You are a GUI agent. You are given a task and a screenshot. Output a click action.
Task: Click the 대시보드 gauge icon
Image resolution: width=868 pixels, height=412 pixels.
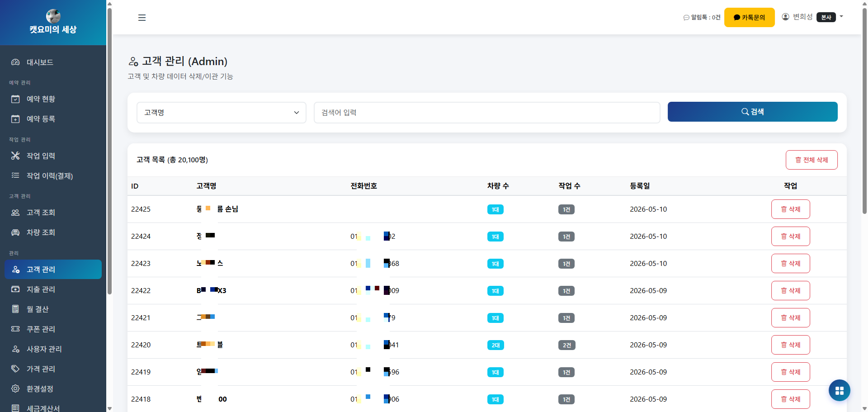15,62
